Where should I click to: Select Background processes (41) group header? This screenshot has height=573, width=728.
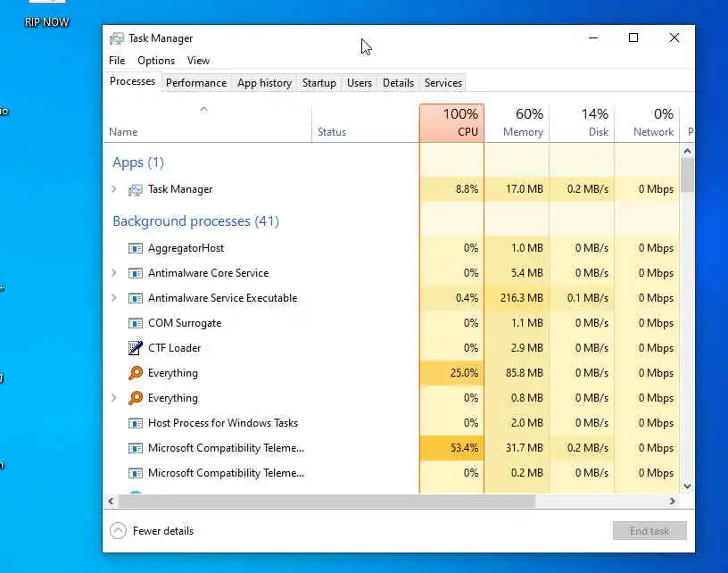tap(196, 221)
